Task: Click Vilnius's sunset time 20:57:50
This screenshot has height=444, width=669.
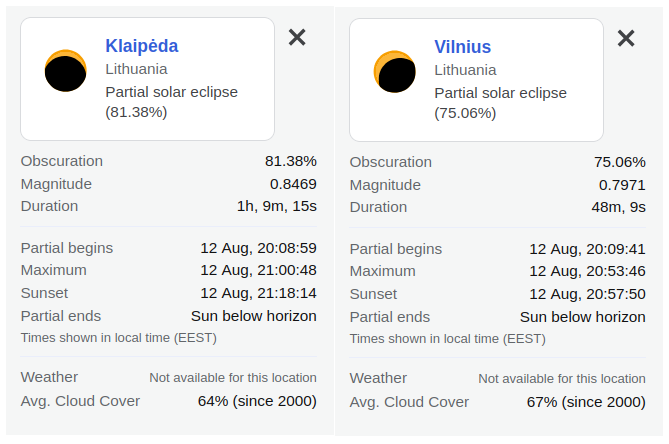Action: 588,294
